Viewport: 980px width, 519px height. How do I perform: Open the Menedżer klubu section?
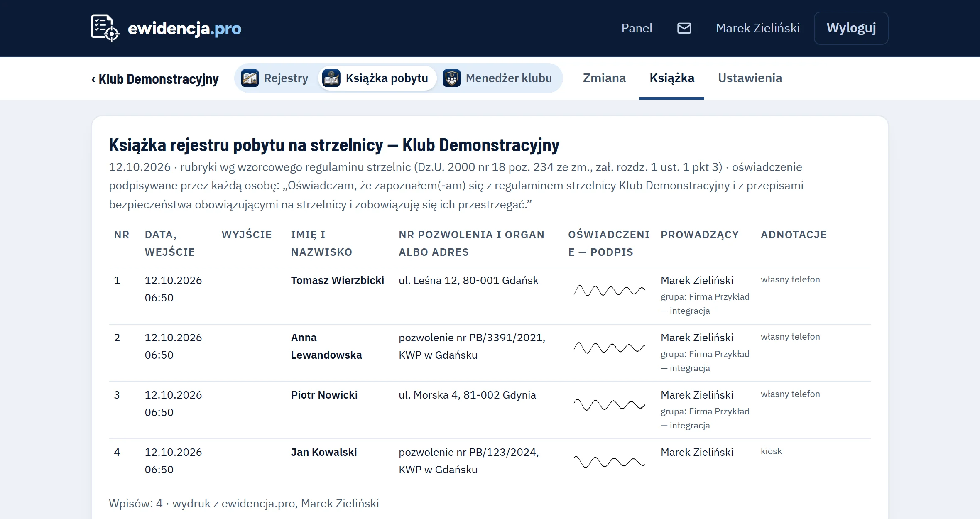pyautogui.click(x=498, y=78)
